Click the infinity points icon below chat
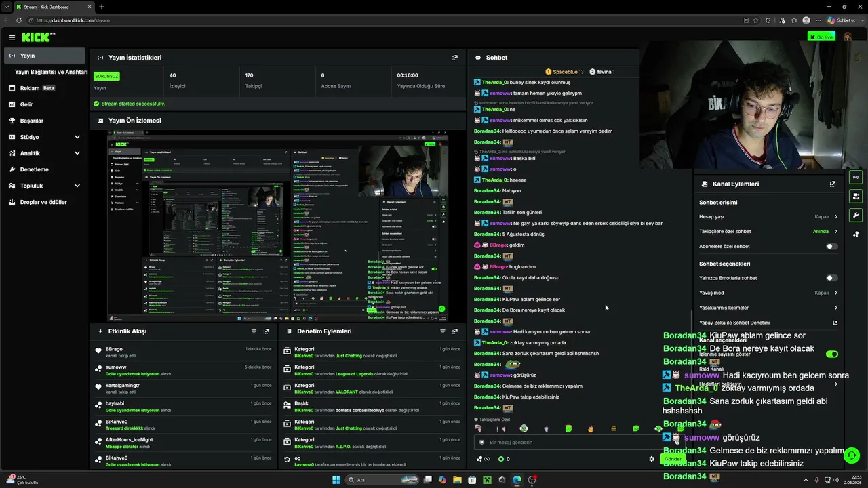Image resolution: width=868 pixels, height=488 pixels. pyautogui.click(x=484, y=459)
